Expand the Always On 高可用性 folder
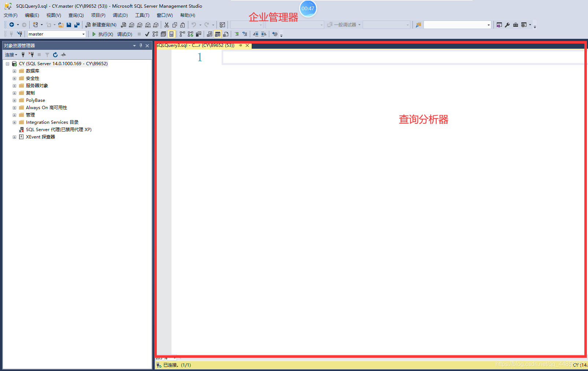This screenshot has width=588, height=371. [x=14, y=108]
